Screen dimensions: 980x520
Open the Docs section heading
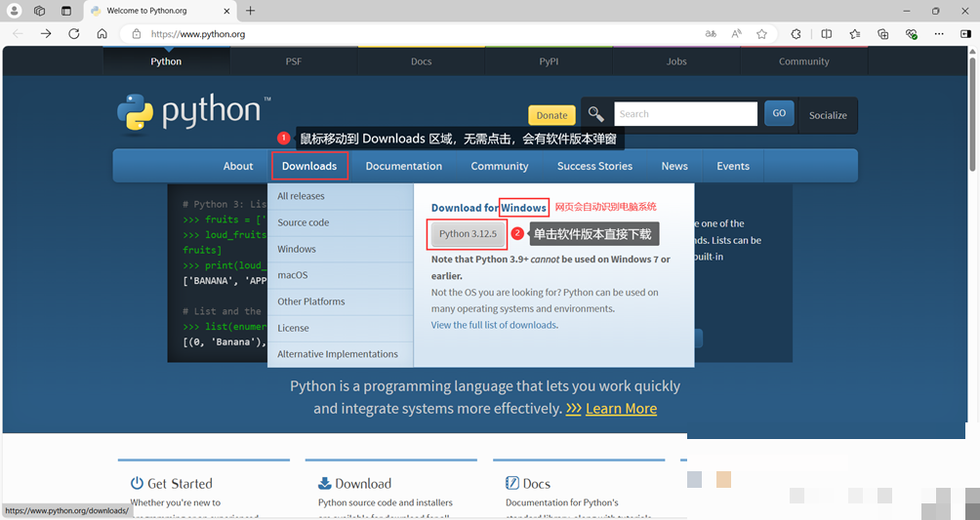(x=536, y=484)
